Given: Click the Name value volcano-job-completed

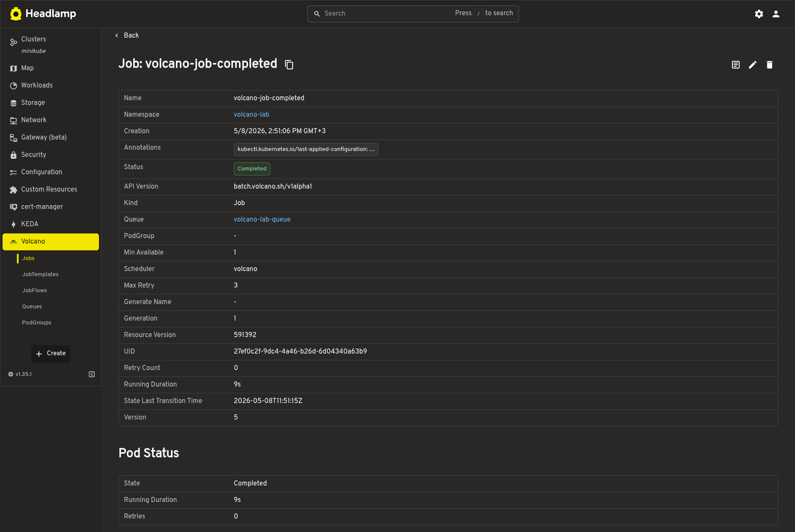Looking at the screenshot, I should click(x=269, y=98).
